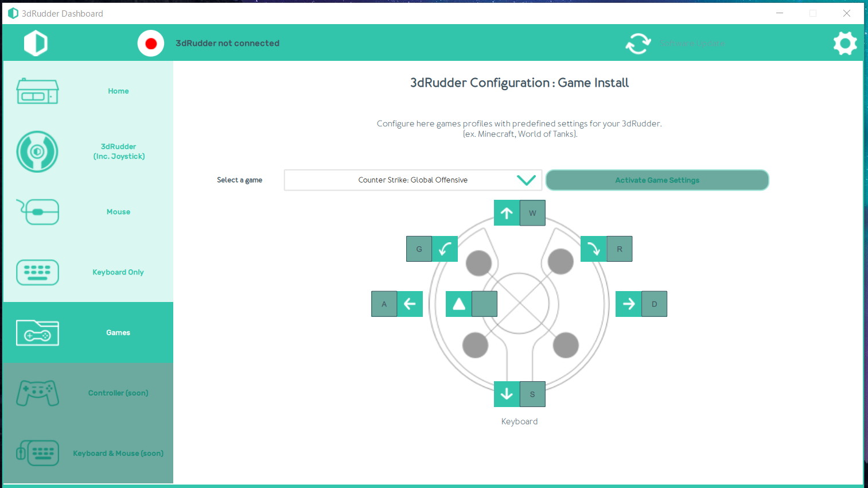
Task: Select Keyboard & Mouse (soon) tab
Action: coord(88,453)
